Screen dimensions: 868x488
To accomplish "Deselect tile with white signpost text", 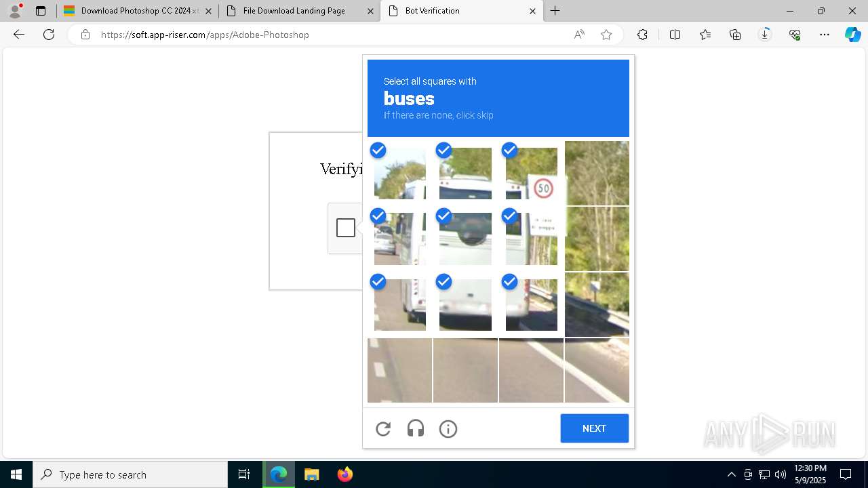I will [531, 239].
